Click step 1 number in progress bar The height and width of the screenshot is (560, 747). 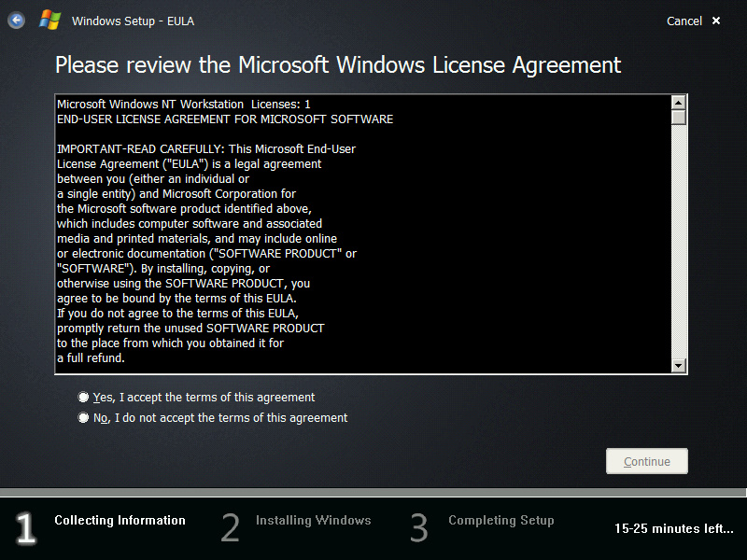click(x=25, y=527)
